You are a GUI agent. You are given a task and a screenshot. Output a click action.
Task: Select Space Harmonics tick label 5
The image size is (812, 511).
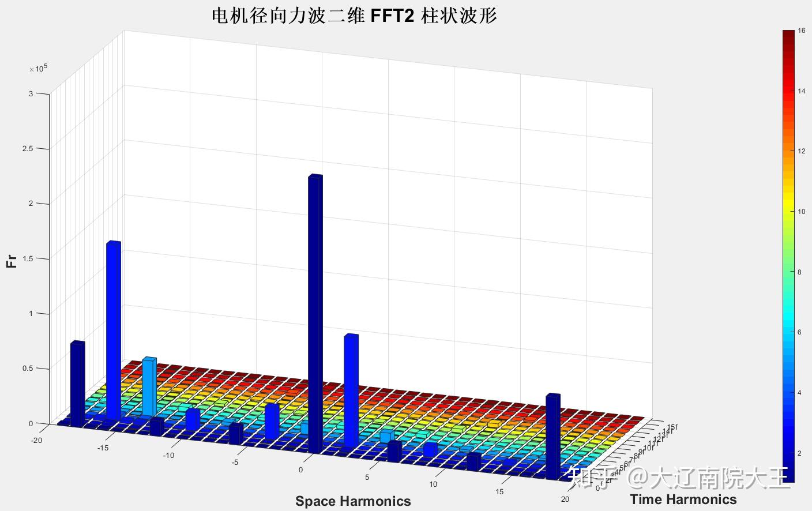pyautogui.click(x=367, y=478)
